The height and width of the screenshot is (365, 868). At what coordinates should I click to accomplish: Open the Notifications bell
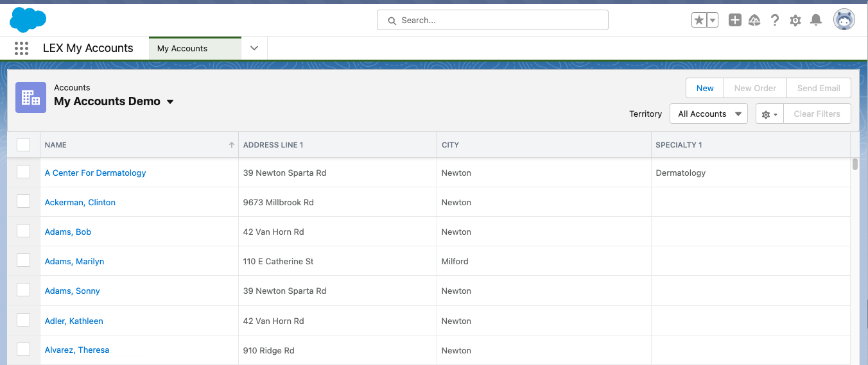816,21
